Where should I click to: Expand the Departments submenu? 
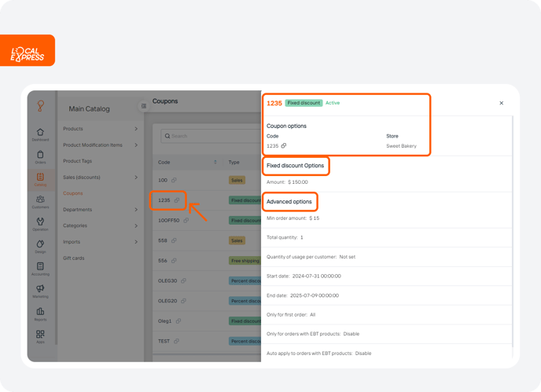pos(136,210)
